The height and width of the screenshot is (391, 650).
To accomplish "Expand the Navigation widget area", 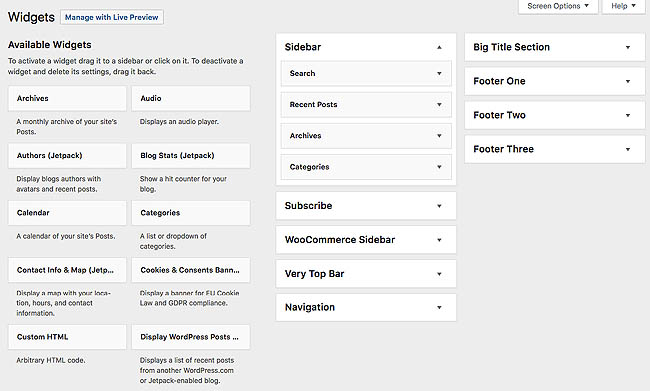I will pos(366,307).
